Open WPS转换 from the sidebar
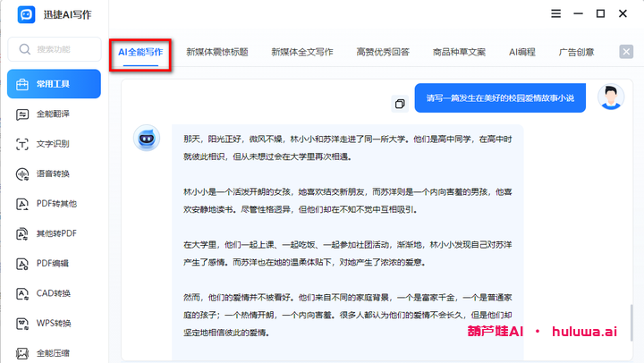This screenshot has width=644, height=363. 54,324
